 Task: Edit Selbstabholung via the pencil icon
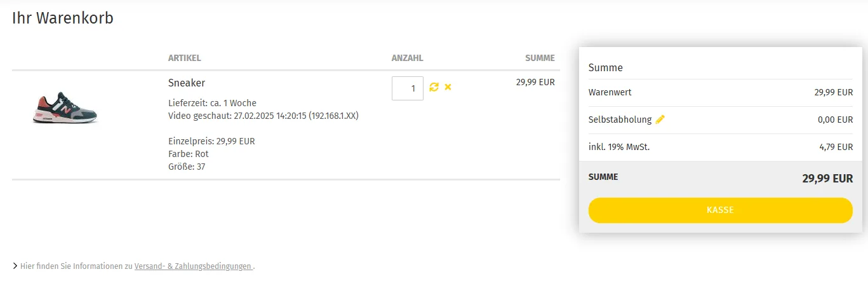660,120
